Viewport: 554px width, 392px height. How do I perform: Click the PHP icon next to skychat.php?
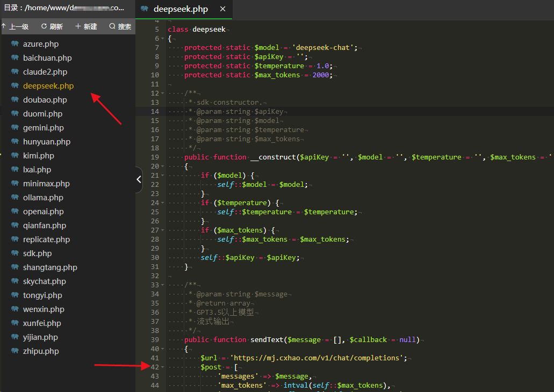click(15, 281)
